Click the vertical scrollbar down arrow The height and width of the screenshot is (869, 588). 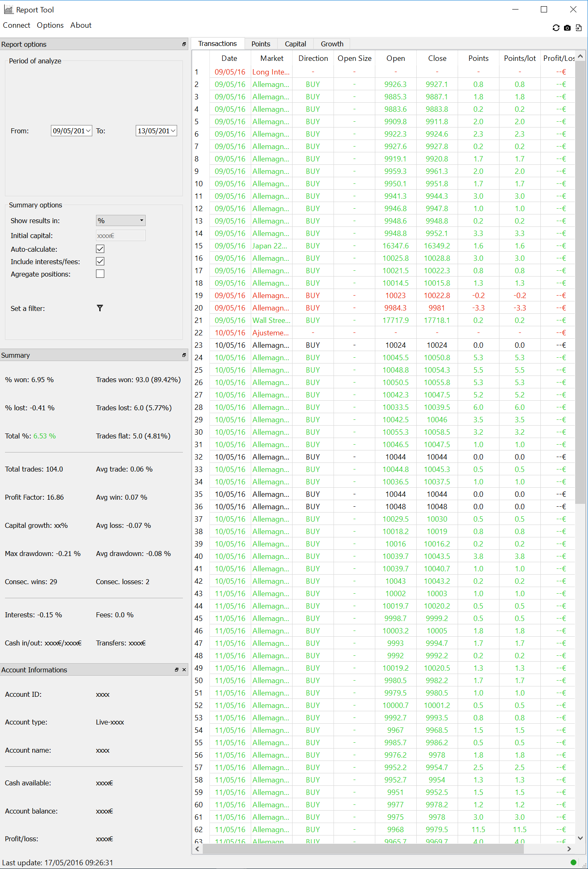click(x=580, y=838)
